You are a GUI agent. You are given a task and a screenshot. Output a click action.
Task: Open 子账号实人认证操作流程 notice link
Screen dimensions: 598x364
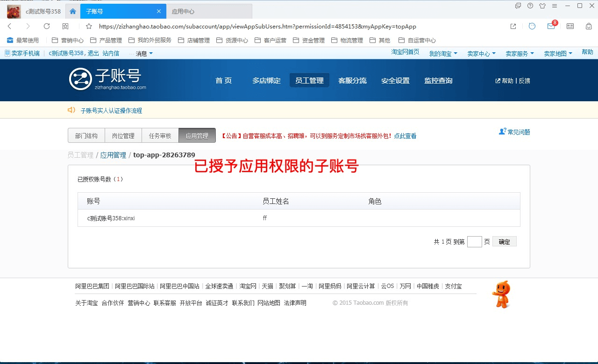[111, 111]
